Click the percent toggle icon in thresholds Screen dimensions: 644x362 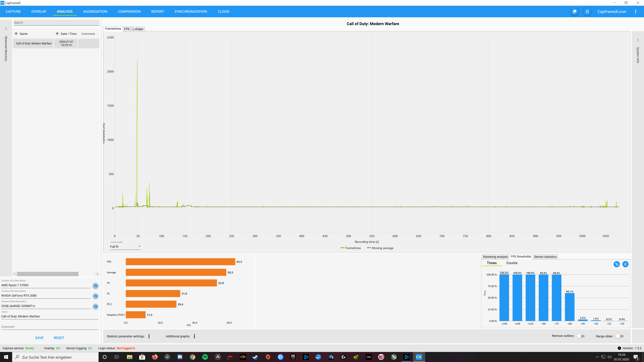coord(616,264)
